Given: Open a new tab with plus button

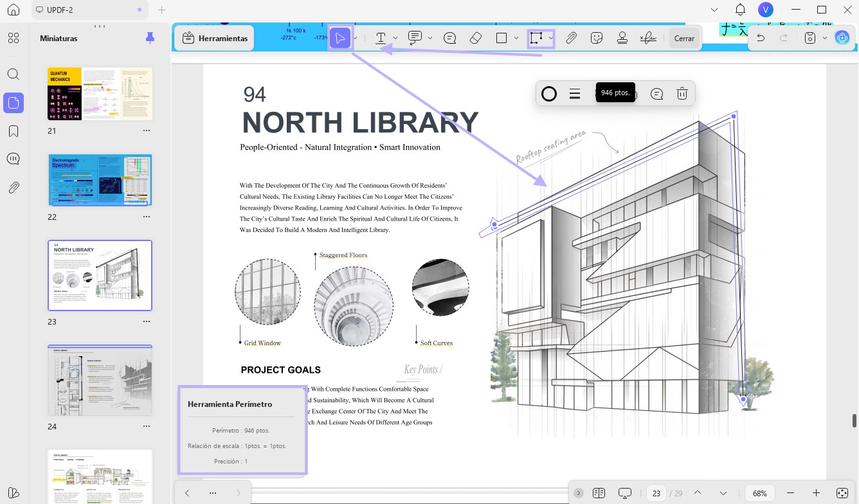Looking at the screenshot, I should 161,10.
